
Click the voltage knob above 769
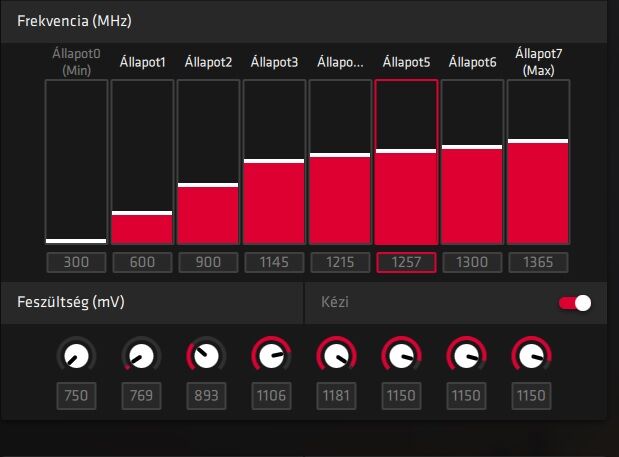point(141,354)
